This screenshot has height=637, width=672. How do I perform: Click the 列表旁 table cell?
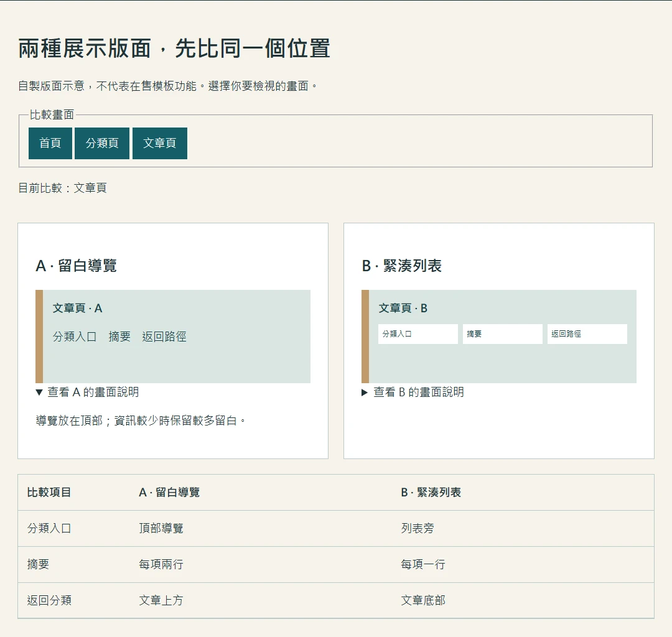pyautogui.click(x=418, y=529)
